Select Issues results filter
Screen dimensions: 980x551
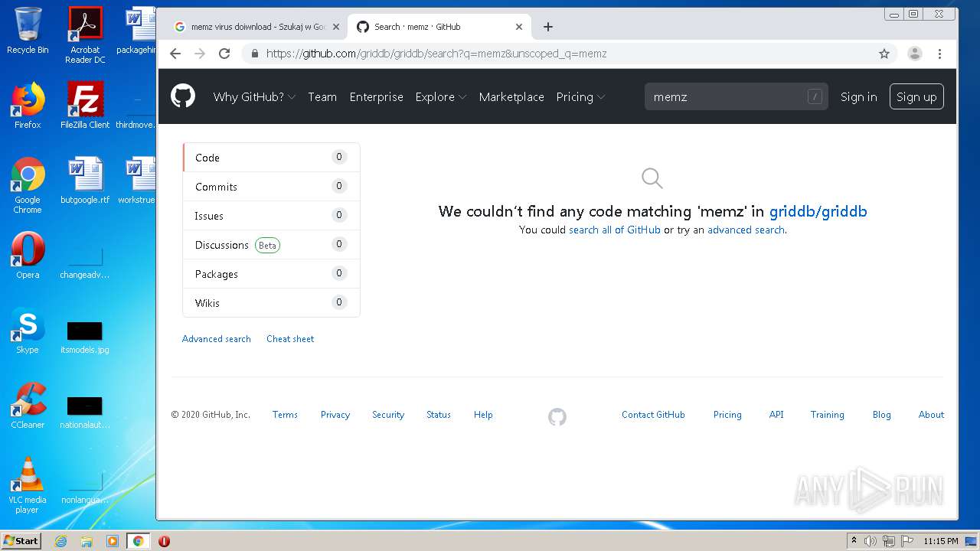(271, 216)
